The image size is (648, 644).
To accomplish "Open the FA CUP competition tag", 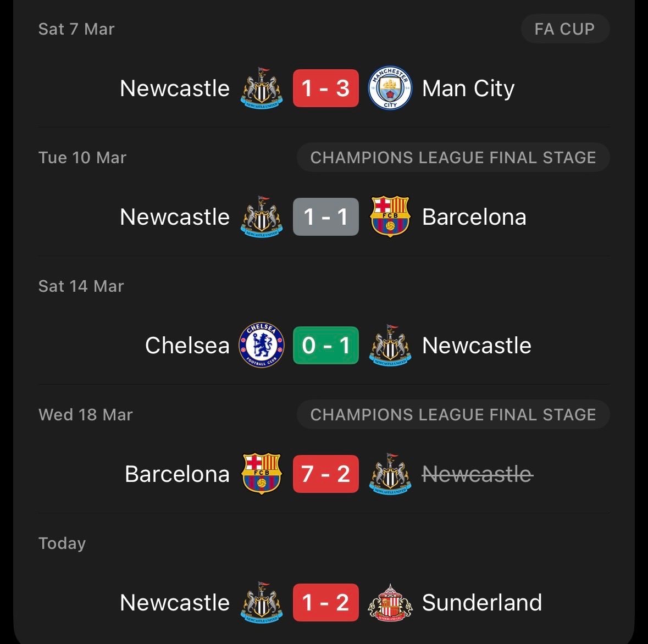I will tap(564, 29).
